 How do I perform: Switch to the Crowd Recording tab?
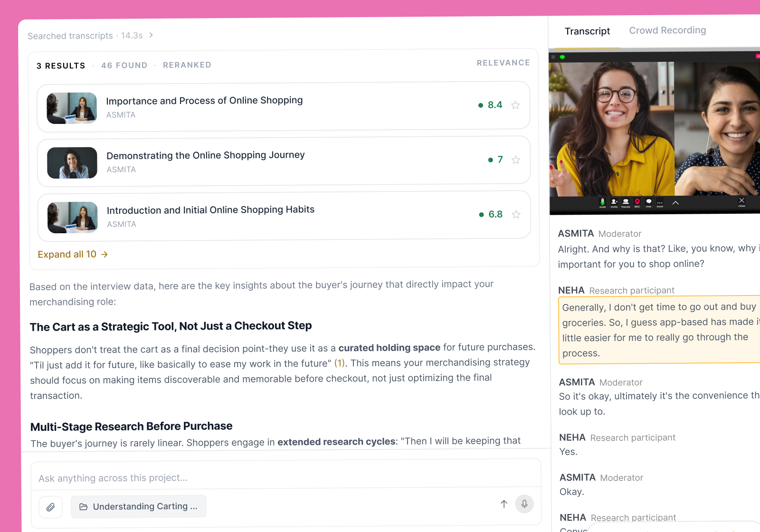pos(667,30)
